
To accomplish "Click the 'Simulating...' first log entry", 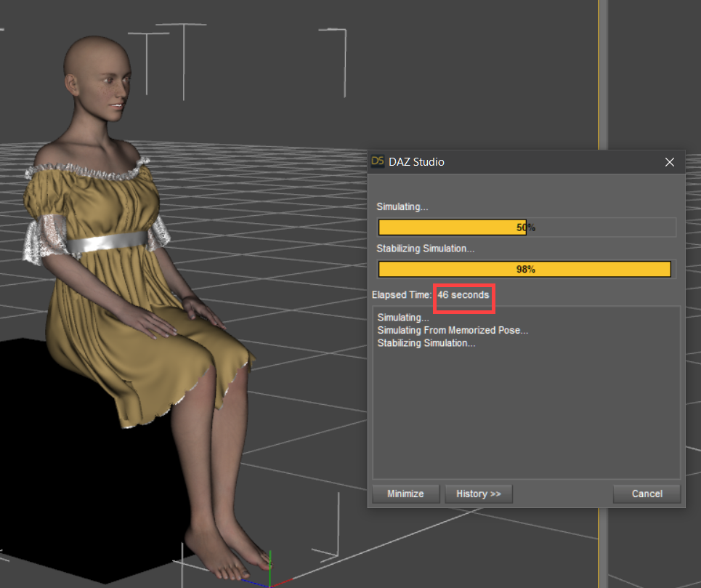I will 403,318.
